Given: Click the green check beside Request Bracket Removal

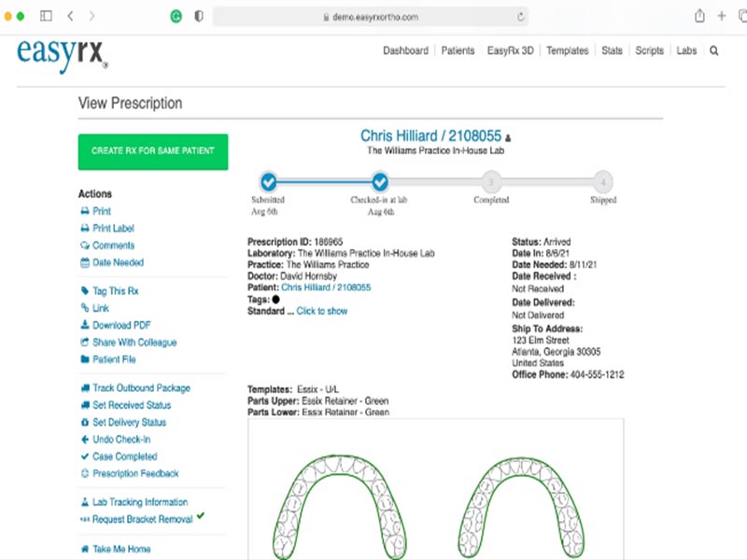Looking at the screenshot, I should 201,515.
